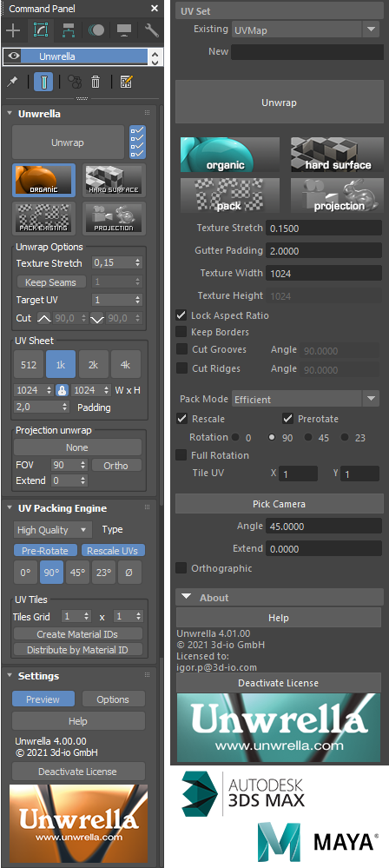
Task: Choose 512 UV sheet size
Action: coord(29,365)
